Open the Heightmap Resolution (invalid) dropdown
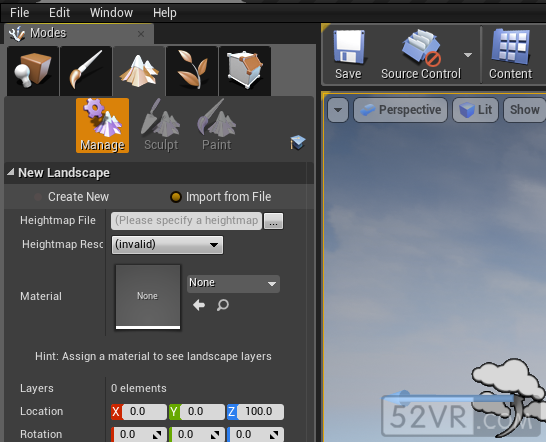 (167, 245)
